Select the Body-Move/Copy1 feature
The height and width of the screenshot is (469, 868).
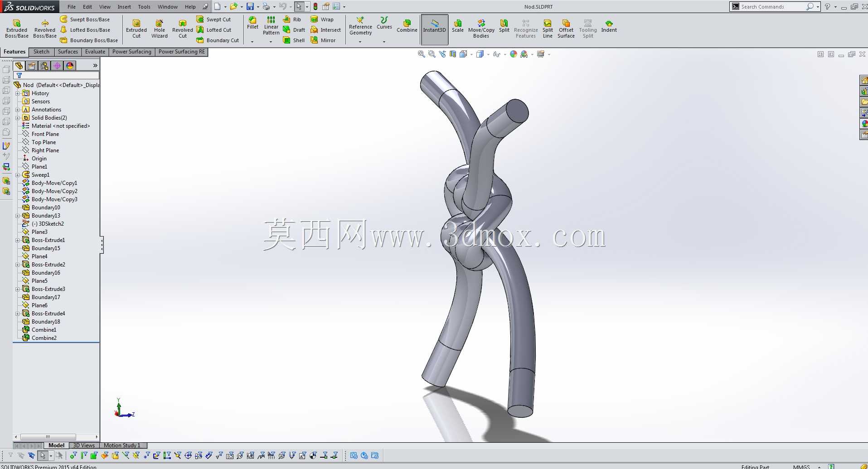click(50, 183)
